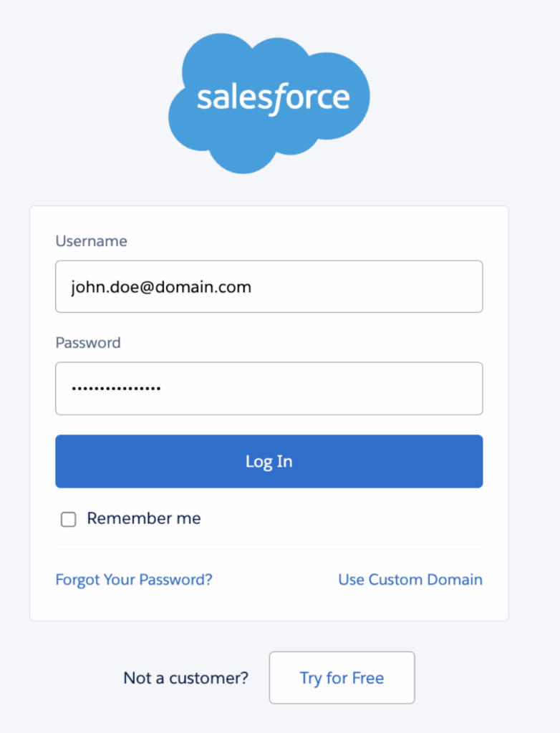Open the Use Custom Domain link
This screenshot has width=560, height=733.
(x=410, y=579)
